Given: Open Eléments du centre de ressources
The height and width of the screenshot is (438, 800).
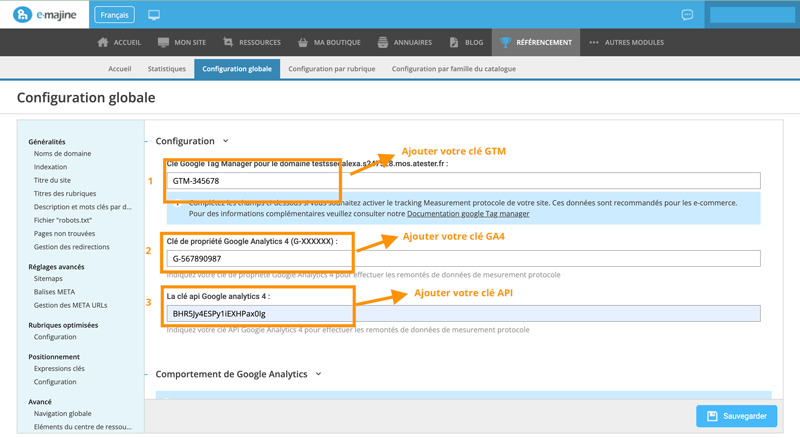Looking at the screenshot, I should 83,427.
